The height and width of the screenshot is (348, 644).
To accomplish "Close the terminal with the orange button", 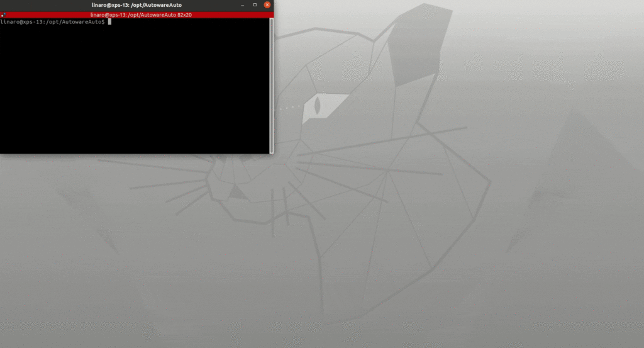I will pyautogui.click(x=267, y=5).
